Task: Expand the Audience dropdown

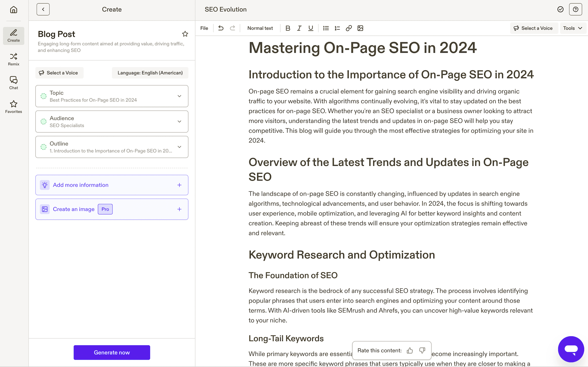Action: 179,121
